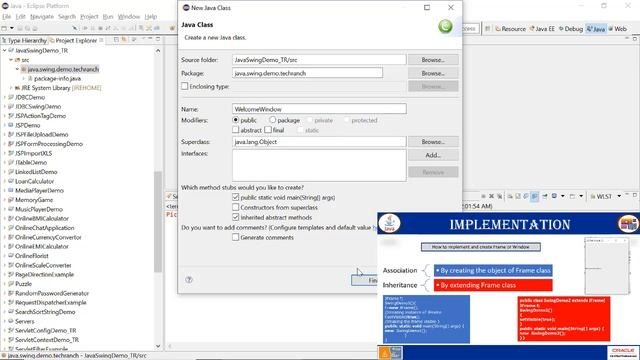Click the Clear Console icon
This screenshot has height=360, width=640.
pyautogui.click(x=510, y=196)
